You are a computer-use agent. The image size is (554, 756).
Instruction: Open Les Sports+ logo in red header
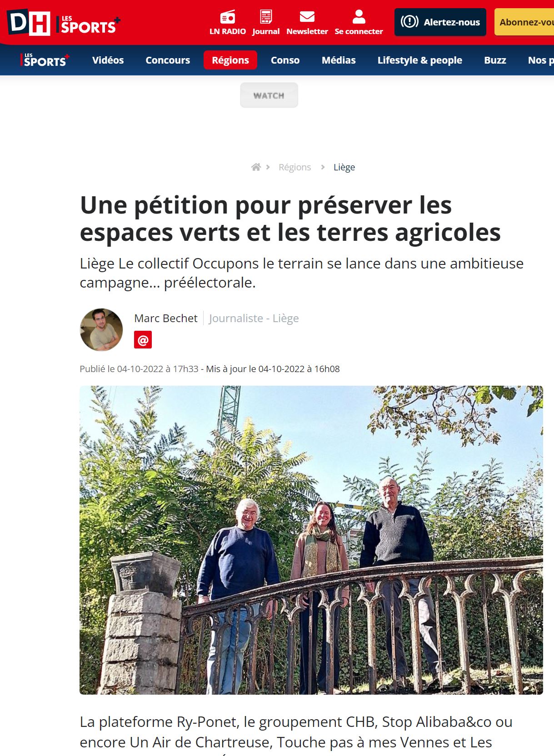[x=88, y=25]
